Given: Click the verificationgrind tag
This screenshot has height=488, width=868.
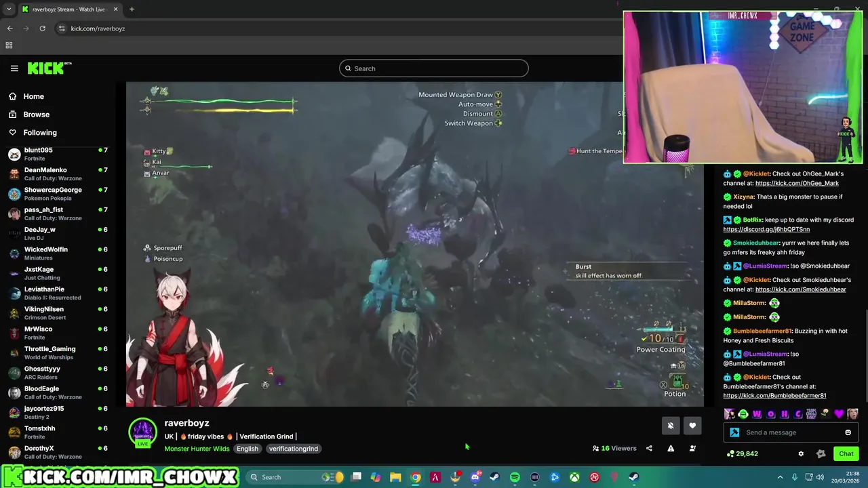Looking at the screenshot, I should (293, 449).
